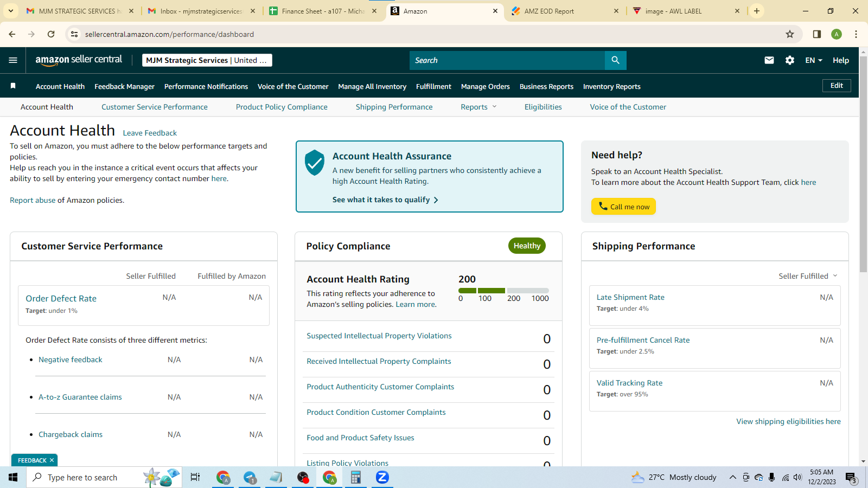Click the Seller Central search field
Image resolution: width=868 pixels, height=488 pixels.
(x=507, y=60)
